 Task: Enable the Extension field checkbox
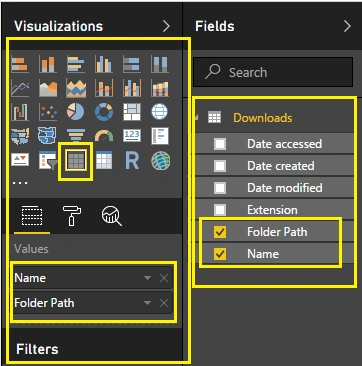point(220,210)
